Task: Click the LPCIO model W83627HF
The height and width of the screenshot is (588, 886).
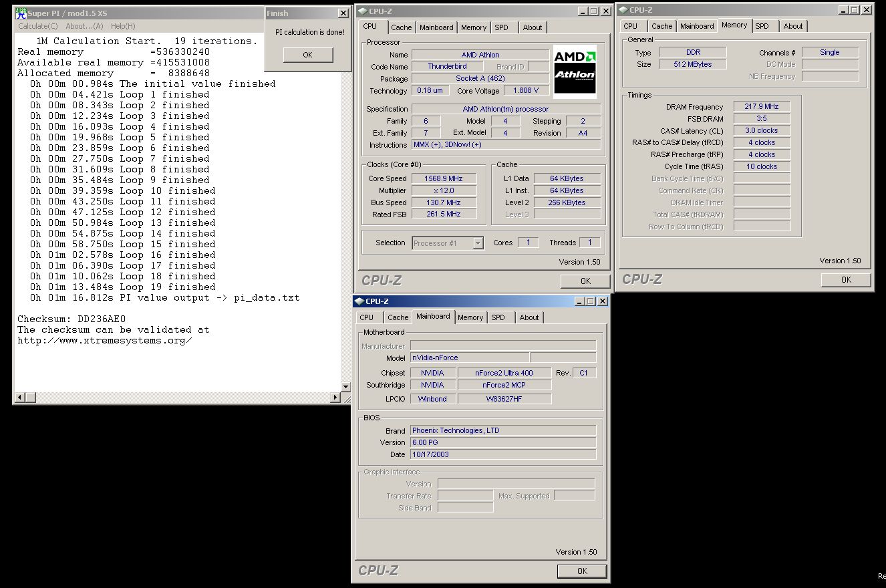Action: pyautogui.click(x=504, y=400)
